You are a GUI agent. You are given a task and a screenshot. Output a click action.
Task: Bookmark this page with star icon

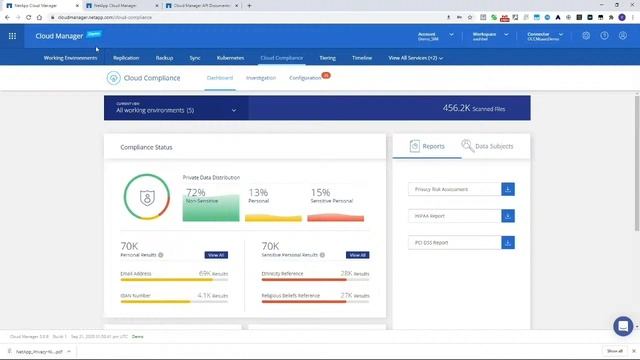(470, 17)
